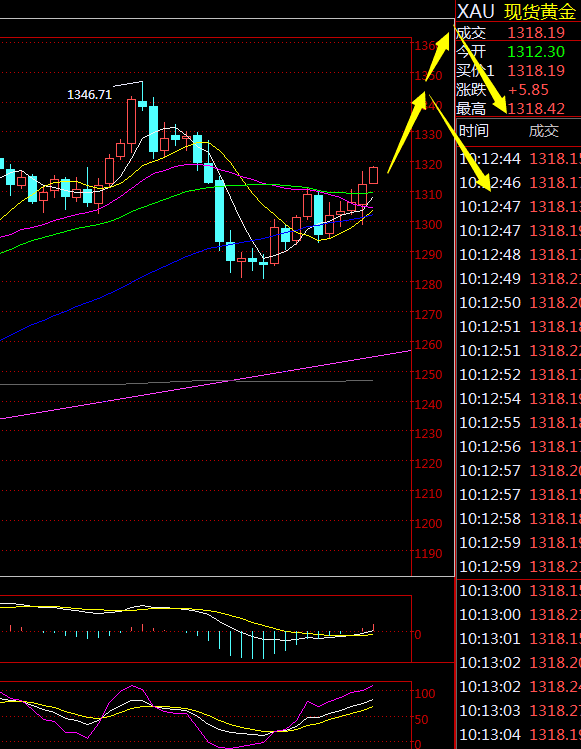This screenshot has width=581, height=749.
Task: Select the tick row at 10:13:04
Action: [x=519, y=734]
